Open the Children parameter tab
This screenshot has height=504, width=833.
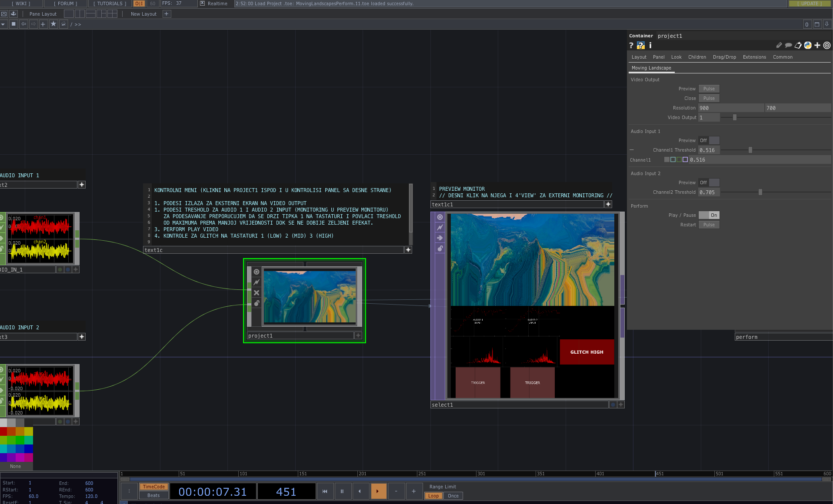697,57
